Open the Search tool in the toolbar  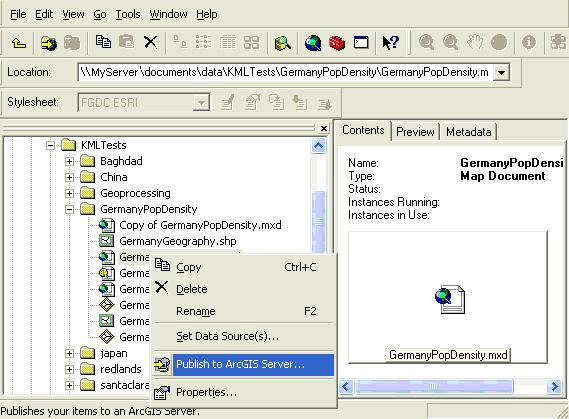click(x=282, y=43)
